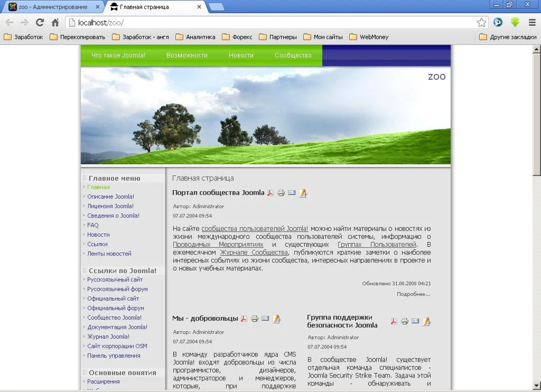Edit the Группа поддержки безопасности article

pos(426,321)
